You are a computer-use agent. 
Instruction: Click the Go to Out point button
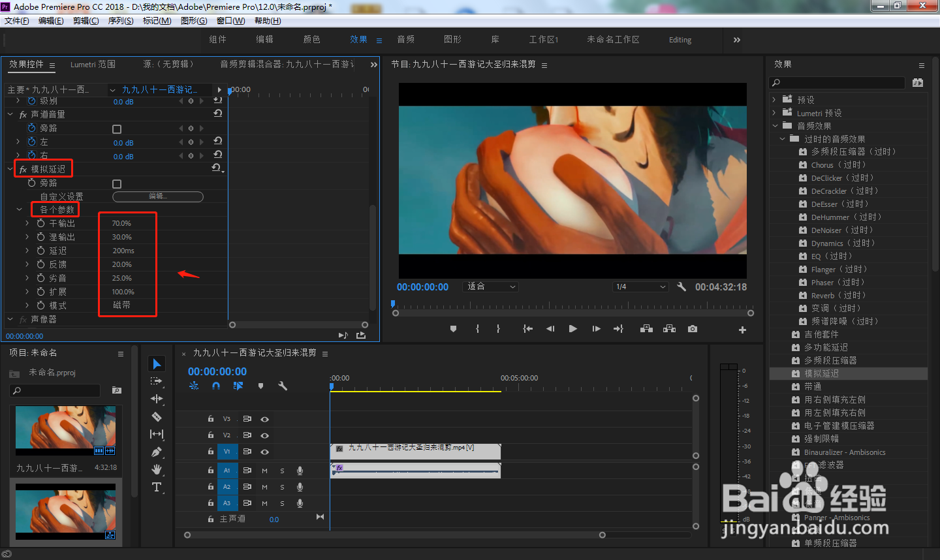click(618, 329)
